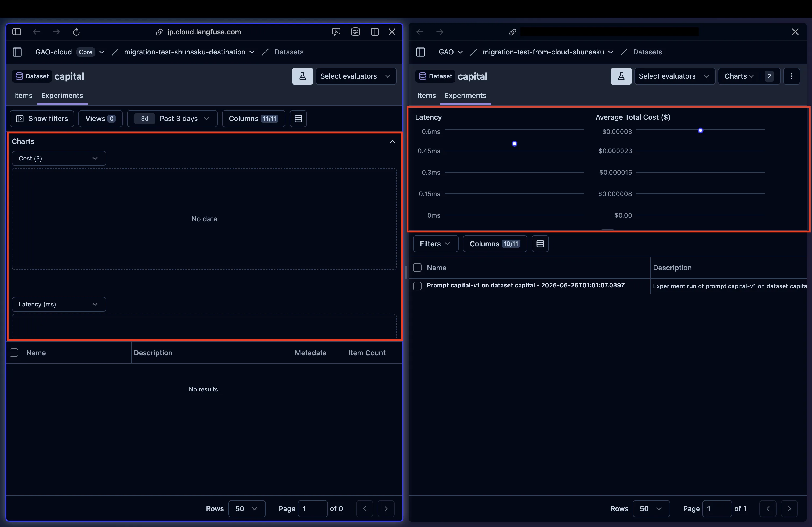
Task: Open Past 3 days time range dropdown
Action: point(172,118)
